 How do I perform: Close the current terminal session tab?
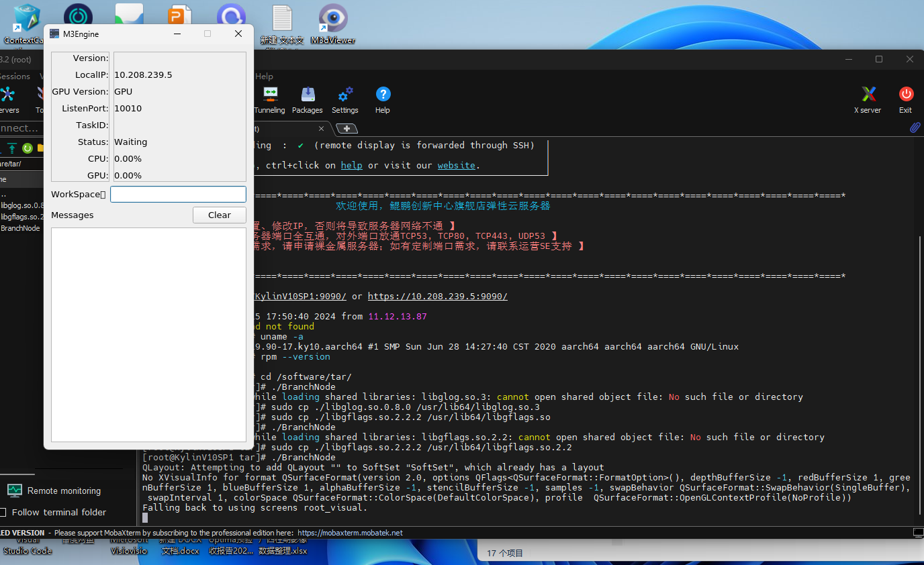point(321,128)
